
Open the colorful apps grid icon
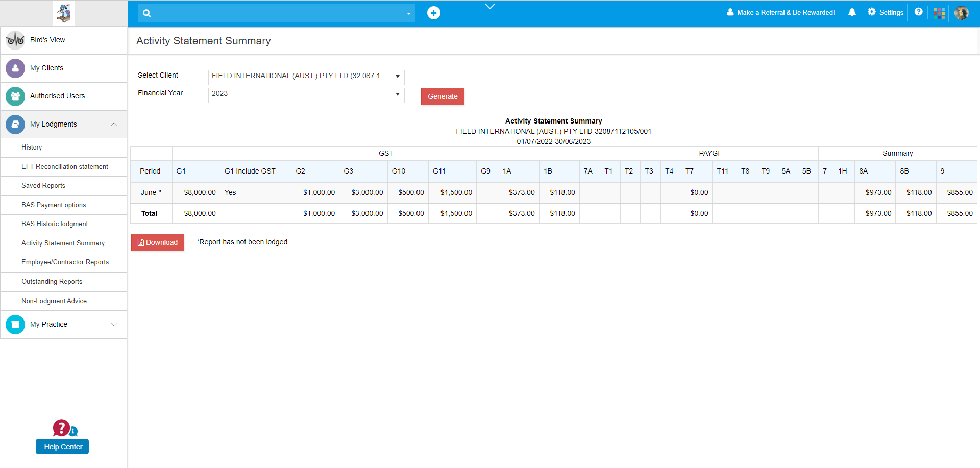click(939, 13)
